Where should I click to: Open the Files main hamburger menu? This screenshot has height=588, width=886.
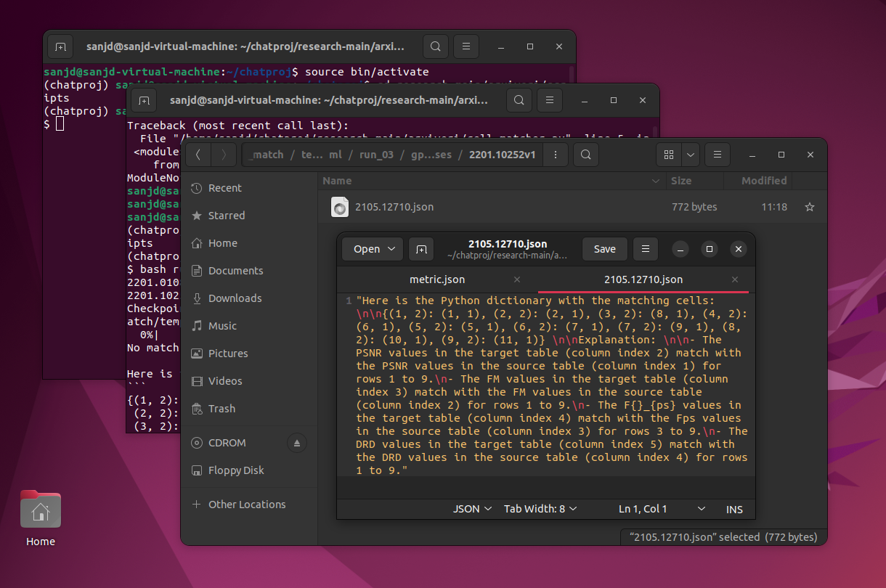pos(717,155)
